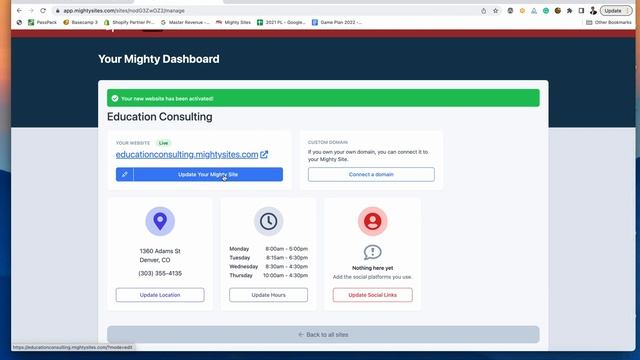Click the Education Consulting heading
Viewport: 640px width, 360px height.
point(160,117)
